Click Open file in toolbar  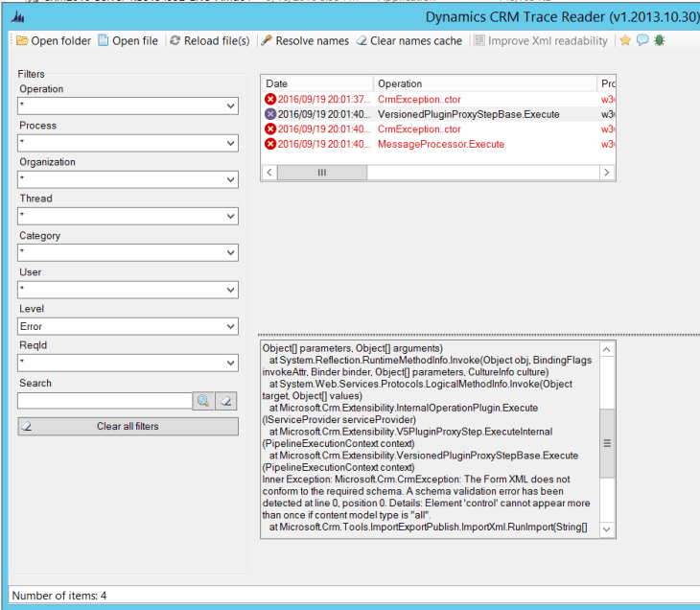[128, 40]
